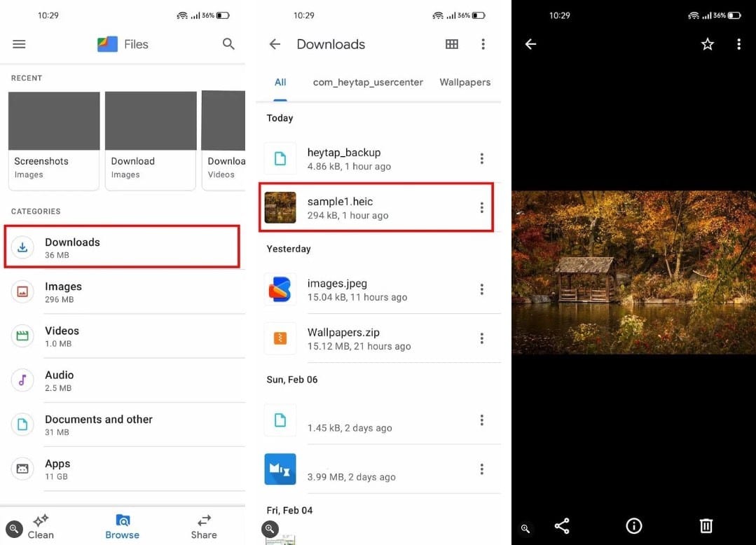This screenshot has width=756, height=545.
Task: Open the navigation drawer menu
Action: coord(19,43)
